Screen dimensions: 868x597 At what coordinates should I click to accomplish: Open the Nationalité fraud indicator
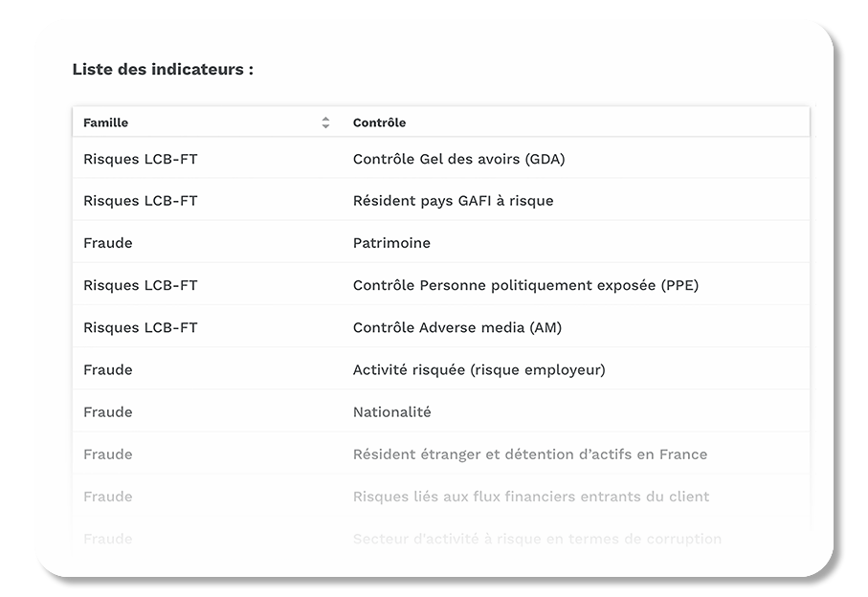point(390,411)
